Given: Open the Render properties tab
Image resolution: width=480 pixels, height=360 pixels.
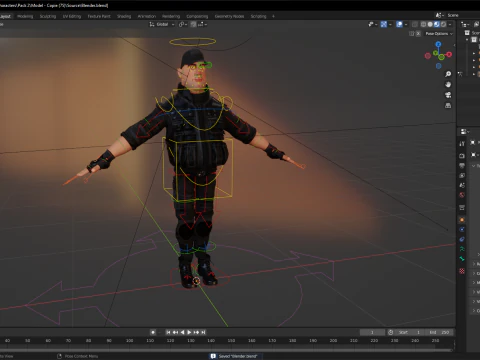Looking at the screenshot, I should (x=462, y=156).
